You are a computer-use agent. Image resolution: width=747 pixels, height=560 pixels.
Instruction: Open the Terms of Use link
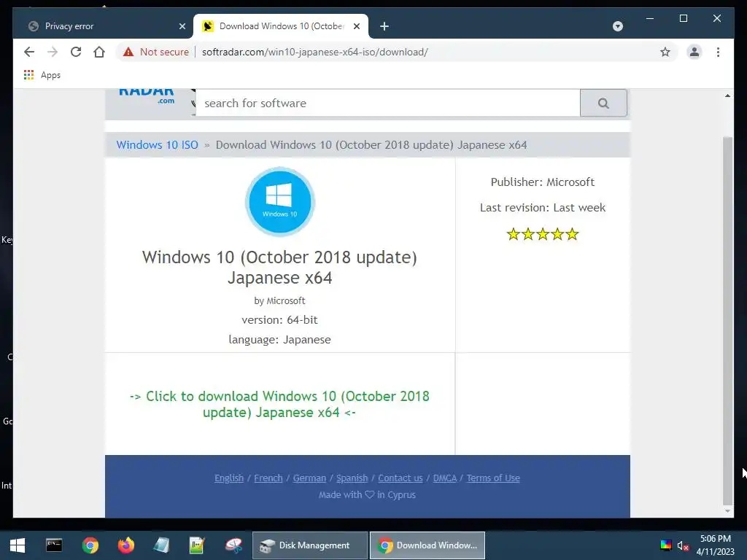493,478
